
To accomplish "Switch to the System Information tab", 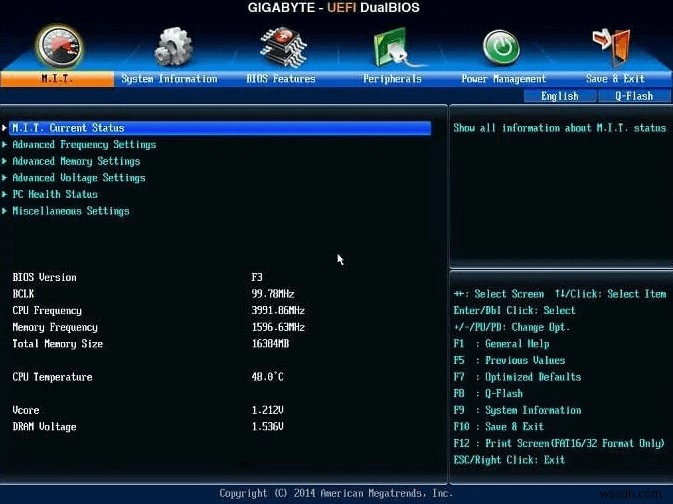I will pos(169,79).
